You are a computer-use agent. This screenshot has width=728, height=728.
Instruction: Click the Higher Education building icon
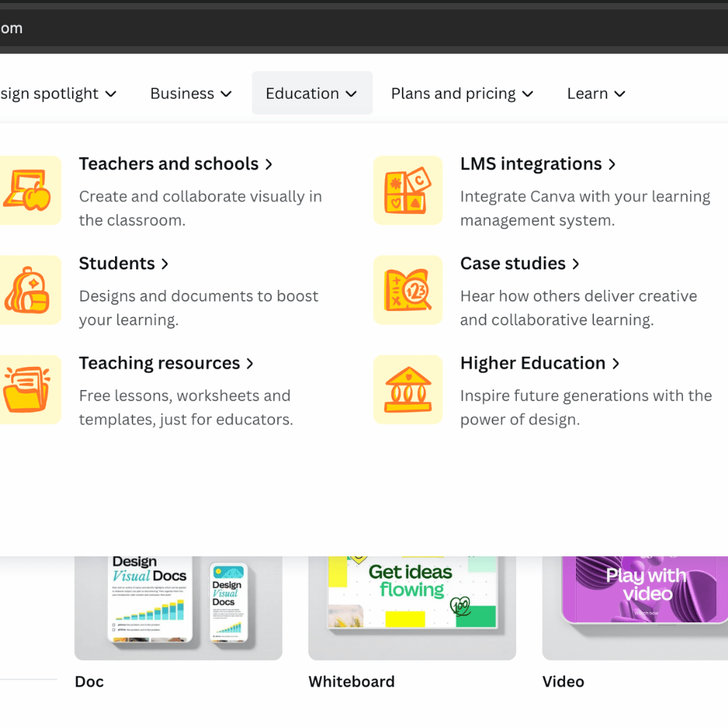click(x=408, y=389)
